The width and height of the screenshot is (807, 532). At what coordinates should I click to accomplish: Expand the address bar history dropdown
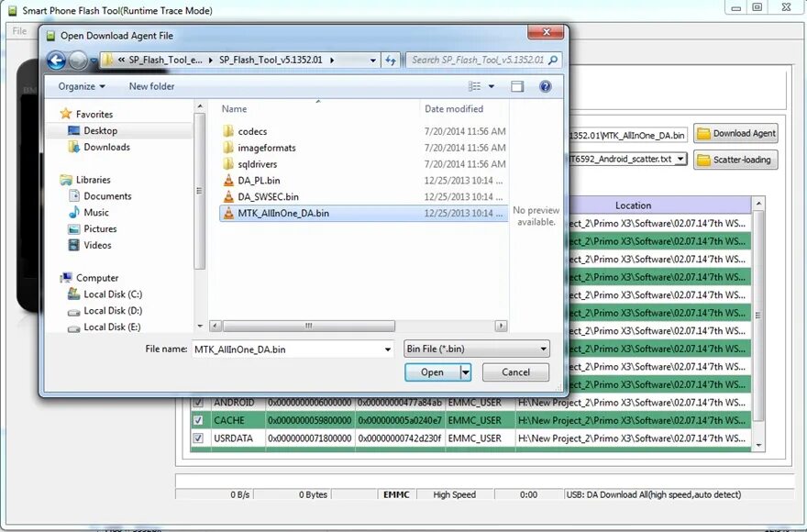point(372,61)
